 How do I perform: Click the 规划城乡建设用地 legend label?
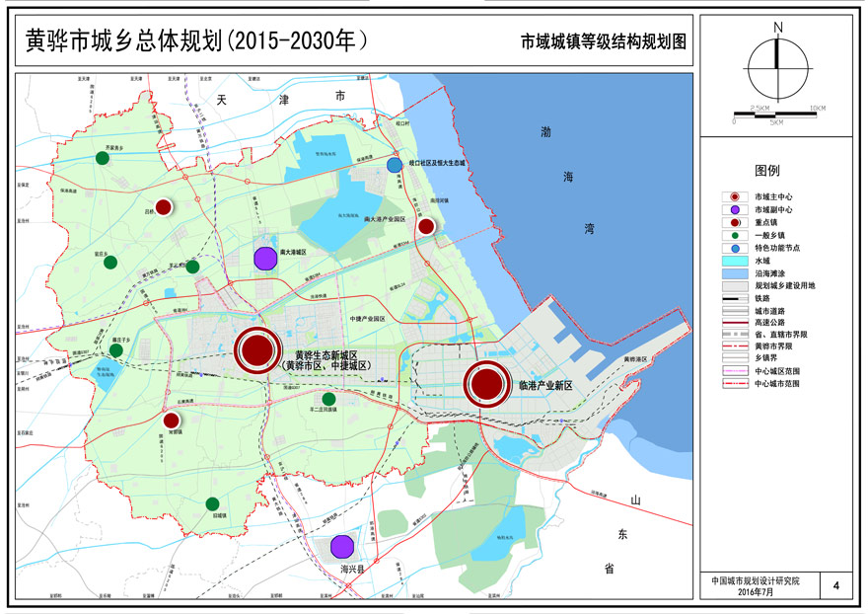pos(785,286)
